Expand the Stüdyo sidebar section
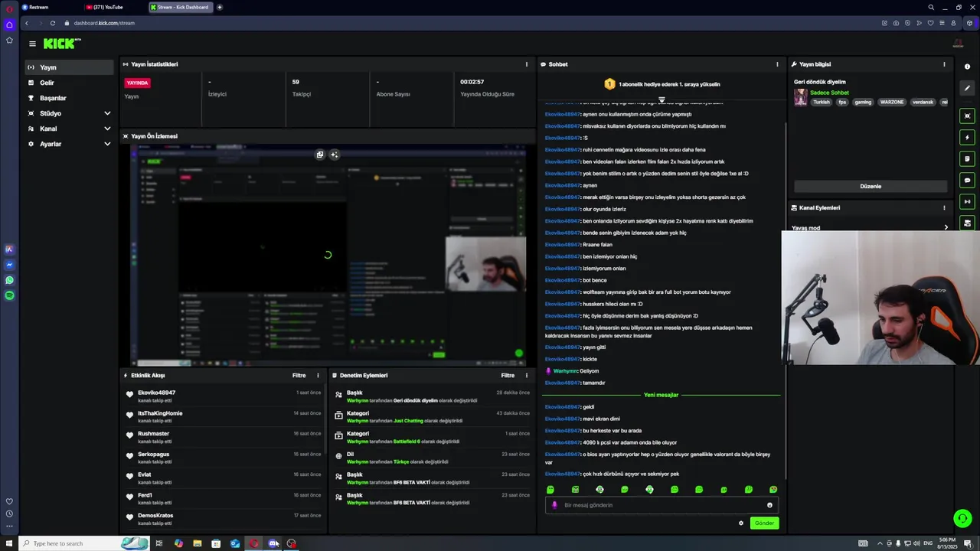This screenshot has width=980, height=551. (x=69, y=113)
